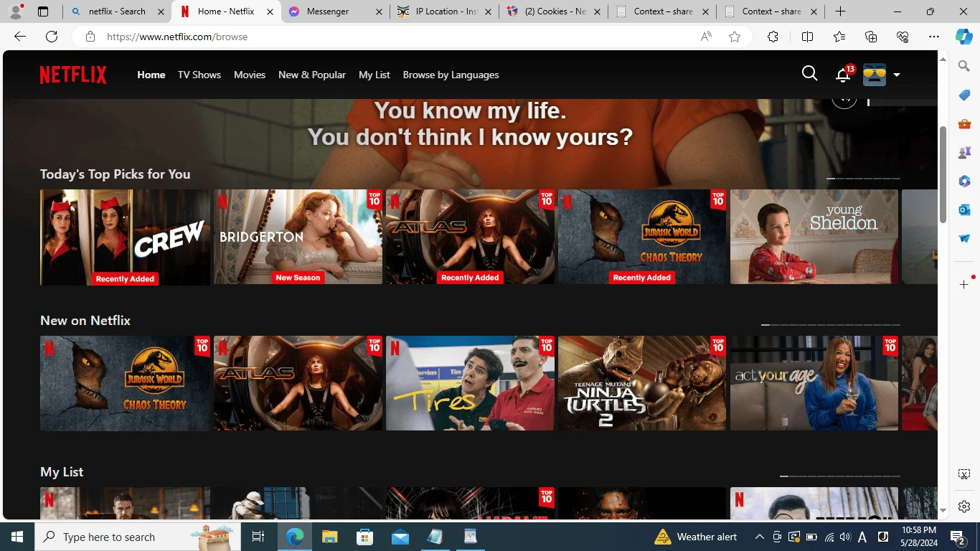980x551 pixels.
Task: Open sidebar Tools briefcase icon
Action: (x=964, y=123)
